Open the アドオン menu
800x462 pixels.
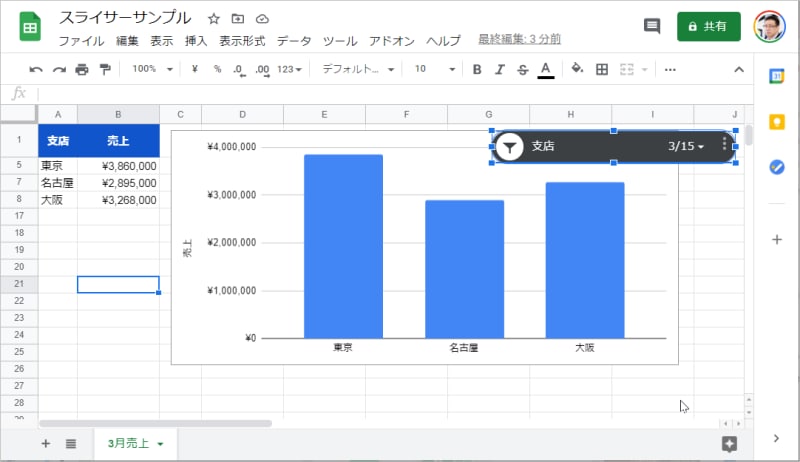click(x=392, y=41)
